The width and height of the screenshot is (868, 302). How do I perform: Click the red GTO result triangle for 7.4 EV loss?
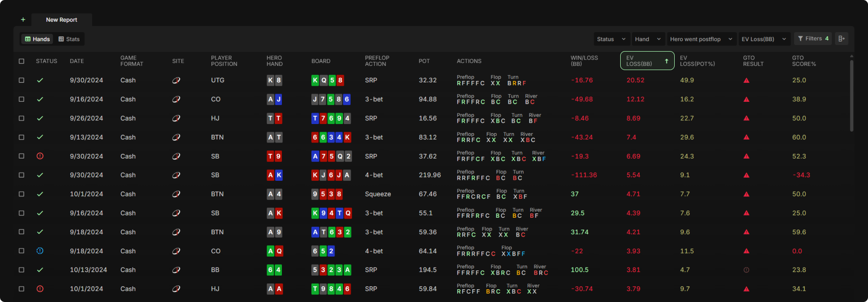pos(746,137)
